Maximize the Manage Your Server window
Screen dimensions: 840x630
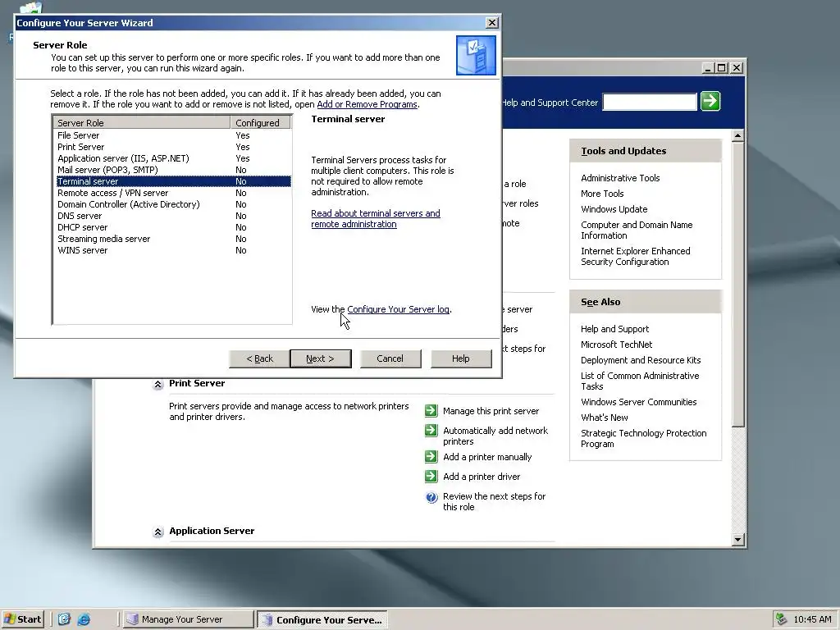tap(722, 68)
